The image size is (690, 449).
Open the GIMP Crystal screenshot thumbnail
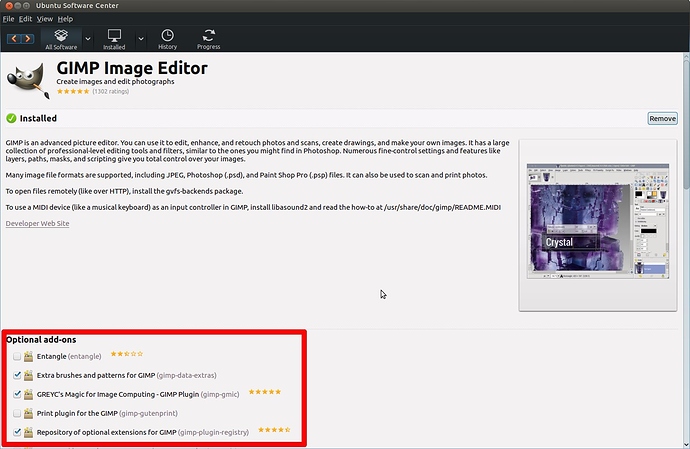click(598, 221)
